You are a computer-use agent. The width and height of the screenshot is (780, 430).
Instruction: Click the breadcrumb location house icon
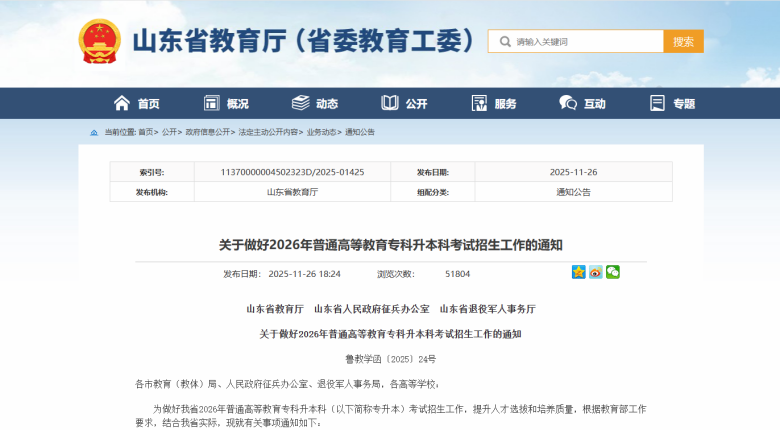95,132
